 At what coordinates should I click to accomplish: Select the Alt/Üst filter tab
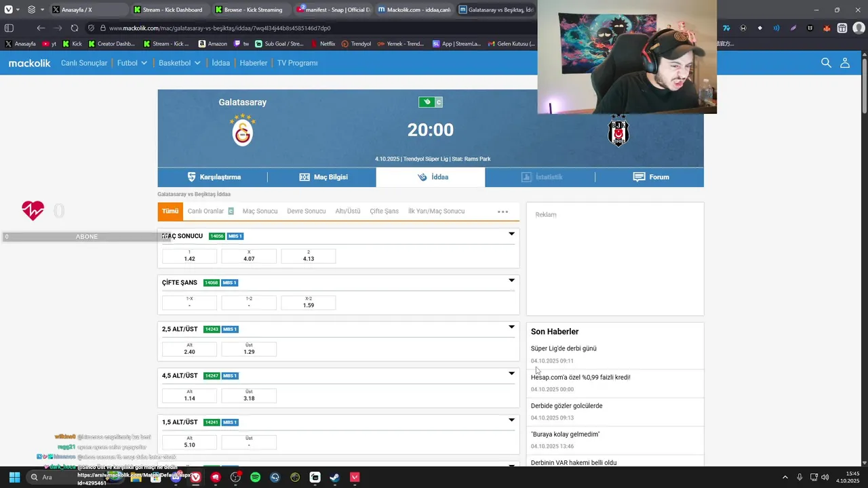[x=348, y=211]
